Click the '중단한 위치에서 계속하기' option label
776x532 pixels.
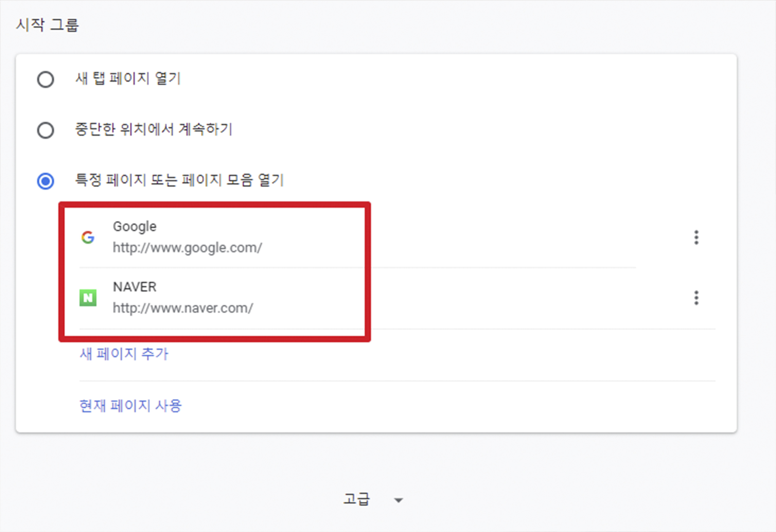click(154, 129)
